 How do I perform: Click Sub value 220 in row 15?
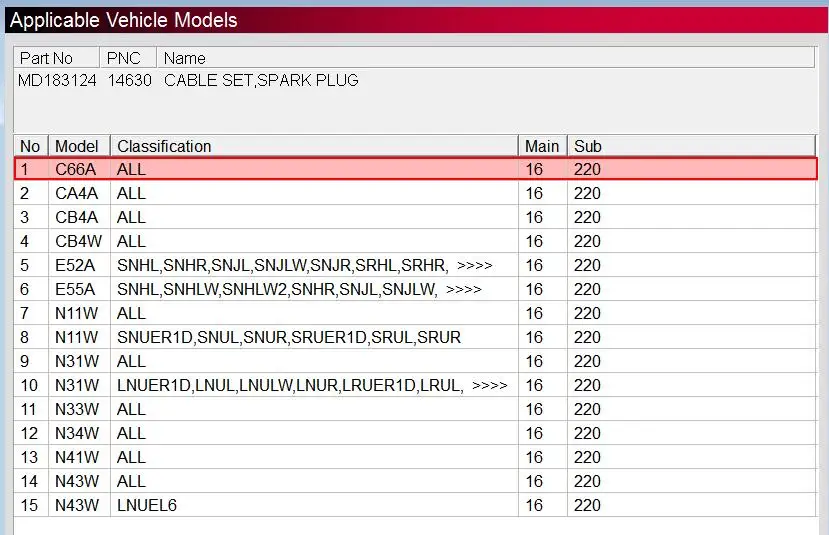pos(587,505)
